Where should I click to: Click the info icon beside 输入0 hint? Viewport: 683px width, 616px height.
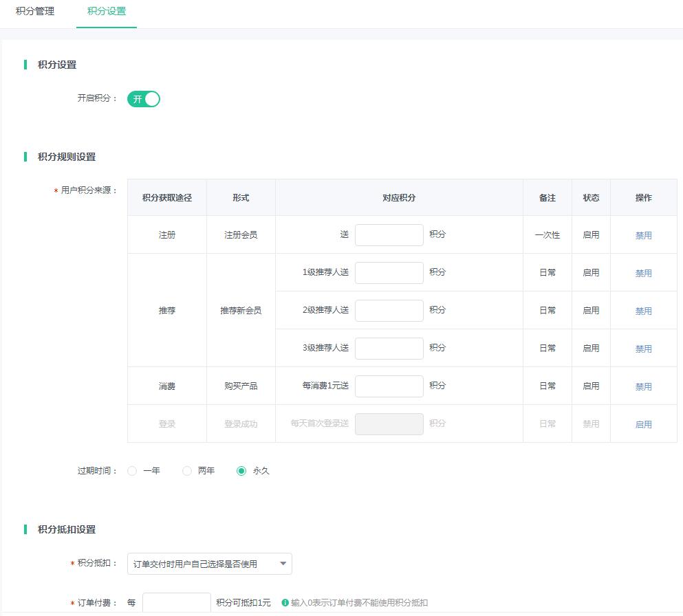click(x=285, y=603)
